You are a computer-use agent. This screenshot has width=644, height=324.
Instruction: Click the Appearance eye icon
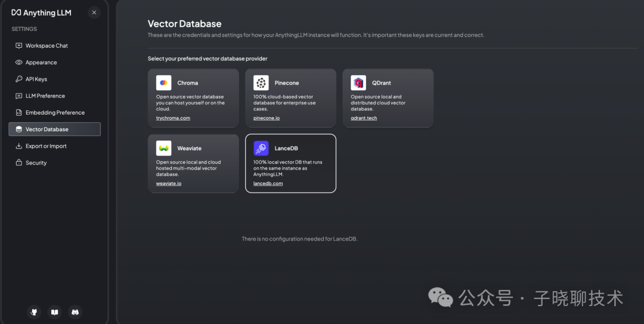[x=18, y=63]
